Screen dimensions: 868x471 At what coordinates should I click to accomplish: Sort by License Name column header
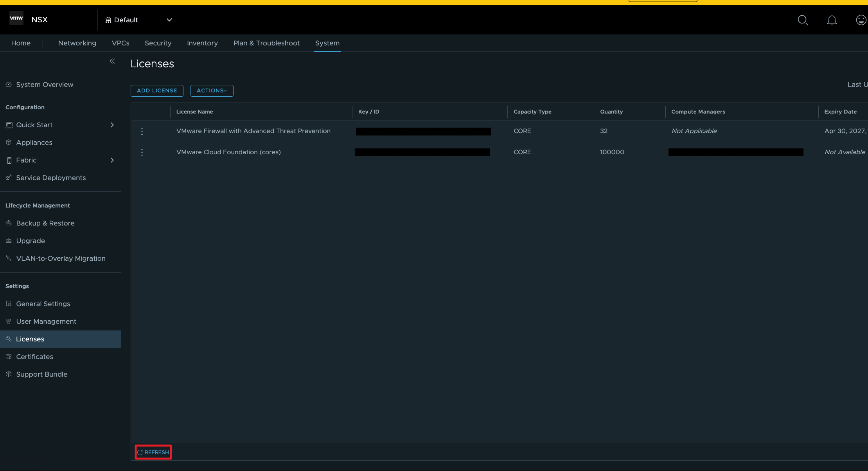click(194, 112)
